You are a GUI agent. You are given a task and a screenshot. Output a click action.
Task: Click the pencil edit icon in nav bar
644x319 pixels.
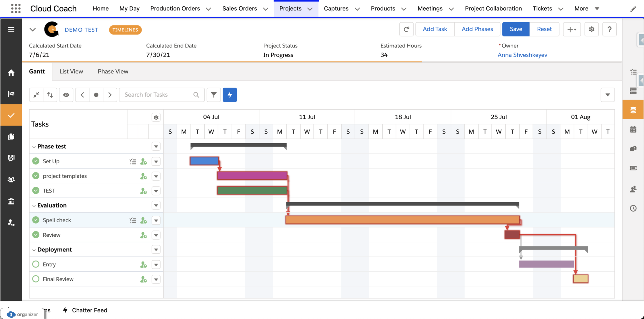633,9
